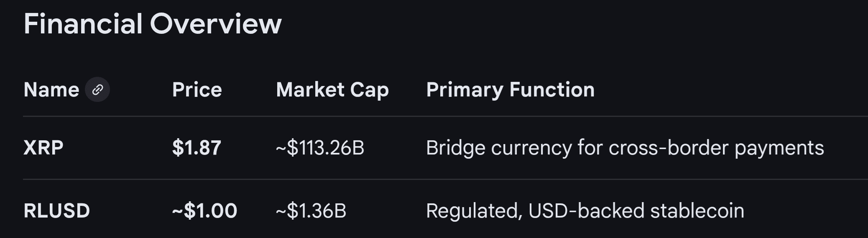
Task: Click the link icon beside Name header
Action: point(97,90)
